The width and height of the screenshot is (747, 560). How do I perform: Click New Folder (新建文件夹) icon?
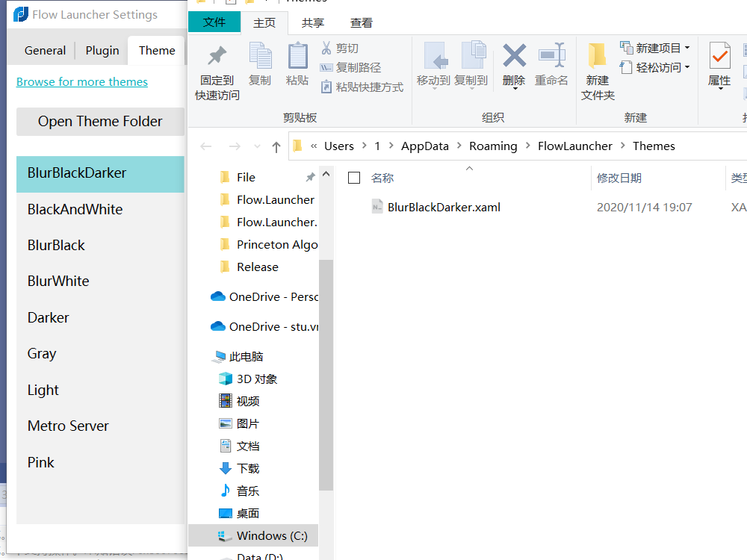click(597, 56)
